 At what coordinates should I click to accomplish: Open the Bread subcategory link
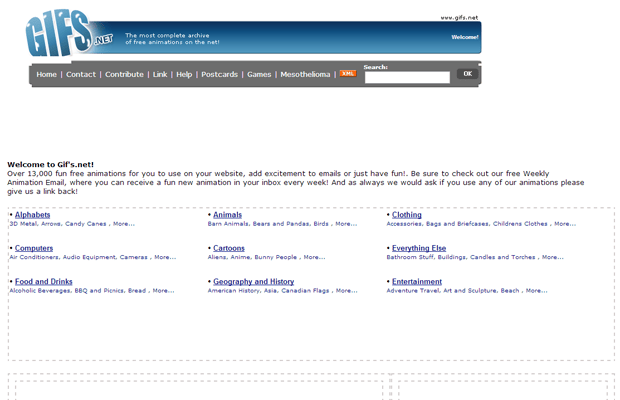coord(137,291)
